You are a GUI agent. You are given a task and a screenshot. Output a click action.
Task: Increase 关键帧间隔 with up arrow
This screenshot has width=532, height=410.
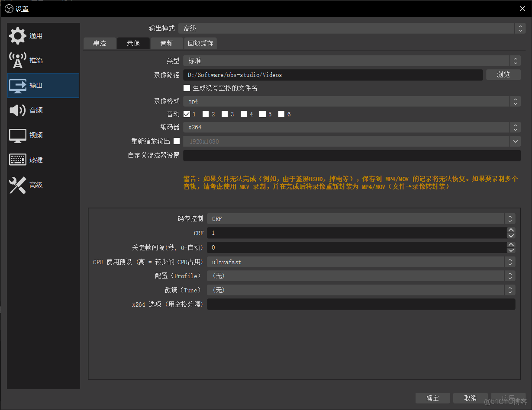pyautogui.click(x=511, y=245)
